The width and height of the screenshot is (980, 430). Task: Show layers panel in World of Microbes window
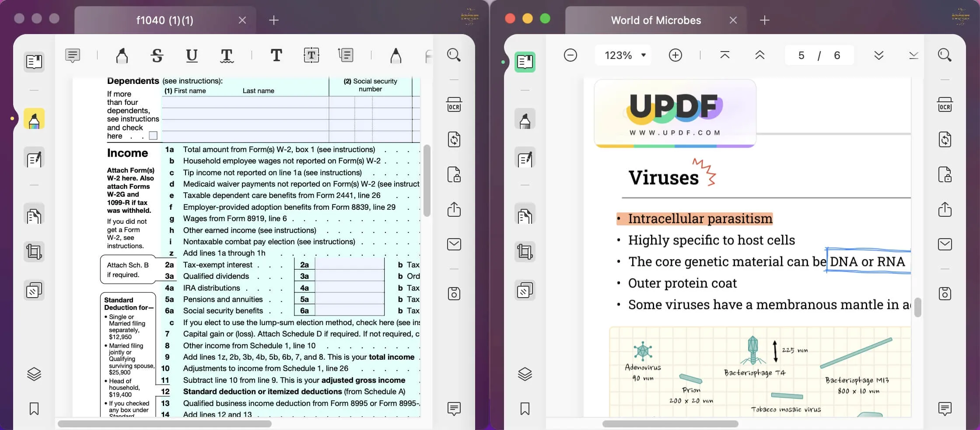(x=525, y=374)
